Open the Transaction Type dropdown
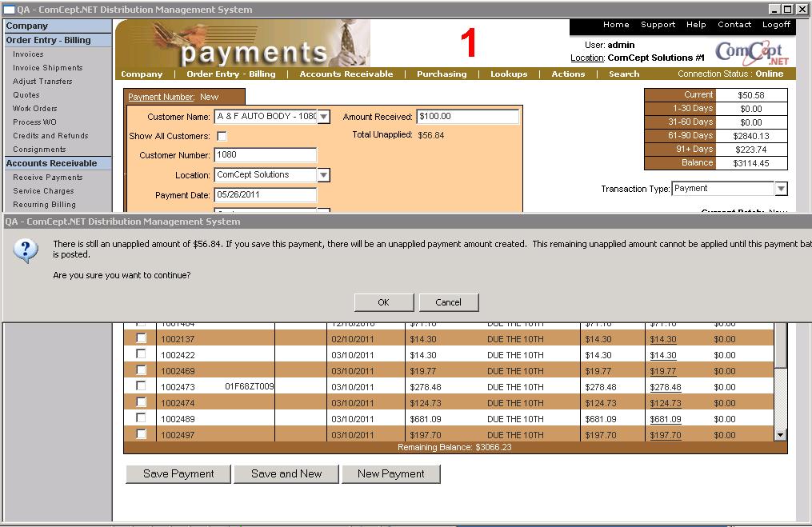Viewport: 812px width, 527px height. 781,189
